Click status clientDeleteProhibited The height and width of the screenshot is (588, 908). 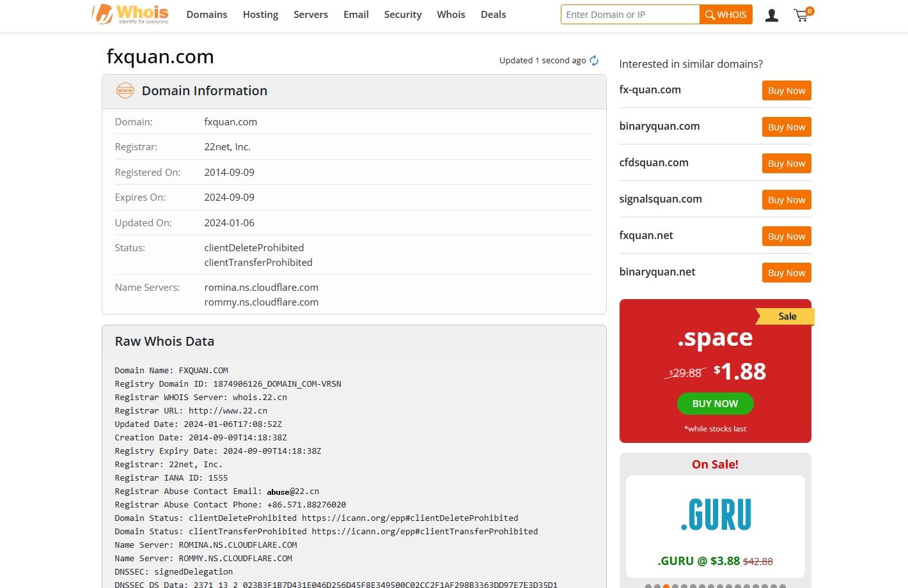pos(254,248)
